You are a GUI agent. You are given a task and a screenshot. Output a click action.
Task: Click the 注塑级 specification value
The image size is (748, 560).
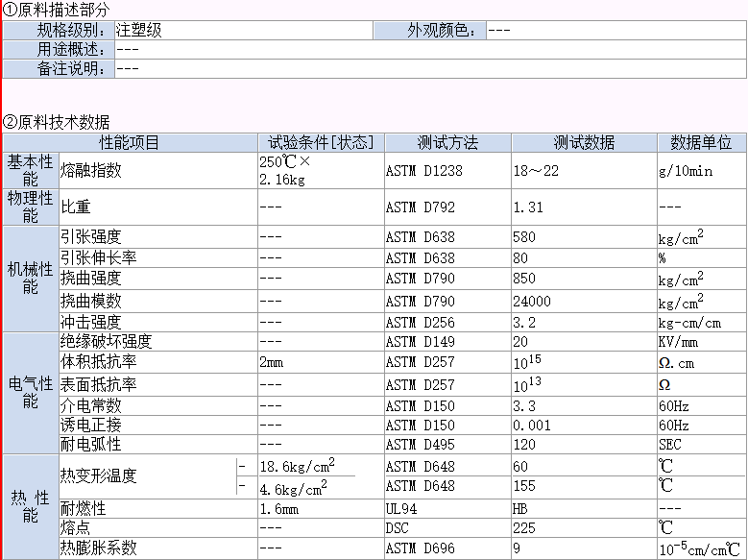coord(139,30)
